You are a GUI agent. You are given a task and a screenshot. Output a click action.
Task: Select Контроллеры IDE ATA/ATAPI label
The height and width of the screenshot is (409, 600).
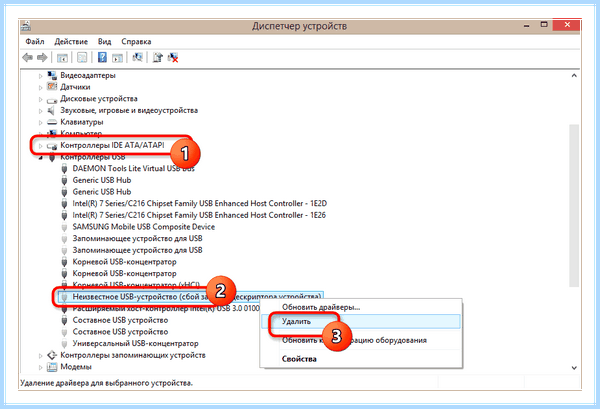coord(112,145)
